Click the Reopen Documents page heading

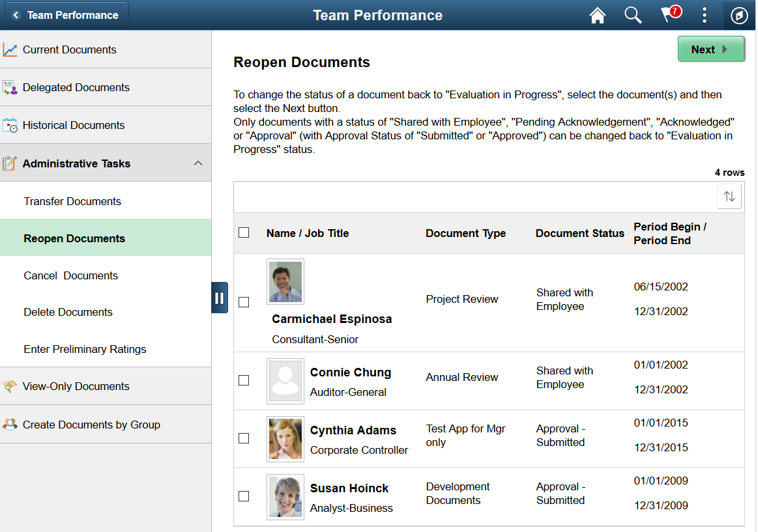click(x=302, y=63)
